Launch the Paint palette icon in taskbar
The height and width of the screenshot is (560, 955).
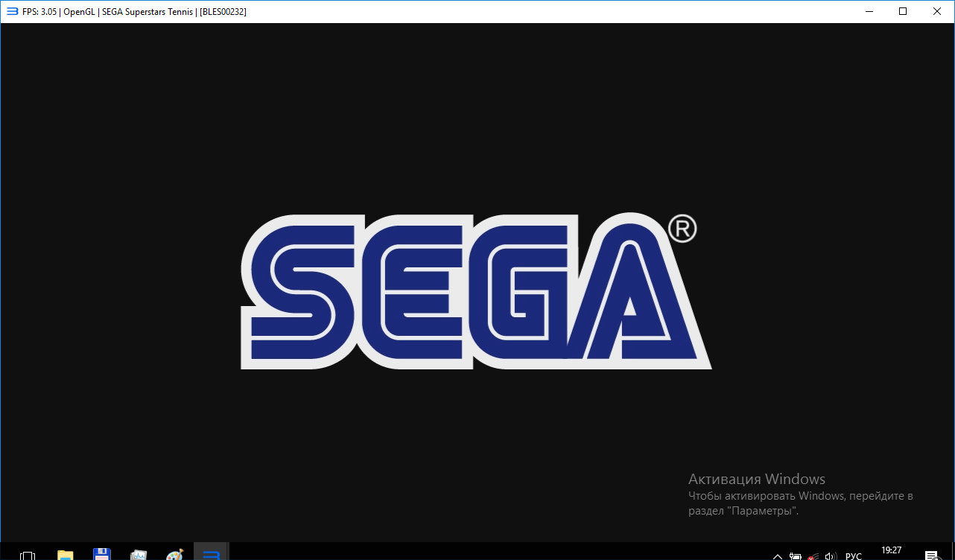[175, 555]
